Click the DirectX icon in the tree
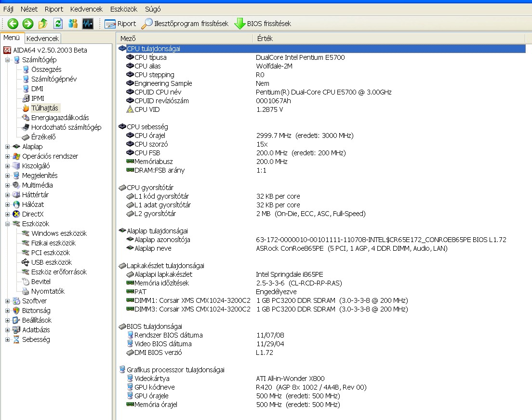Screen dimensions: 532x420 16,214
